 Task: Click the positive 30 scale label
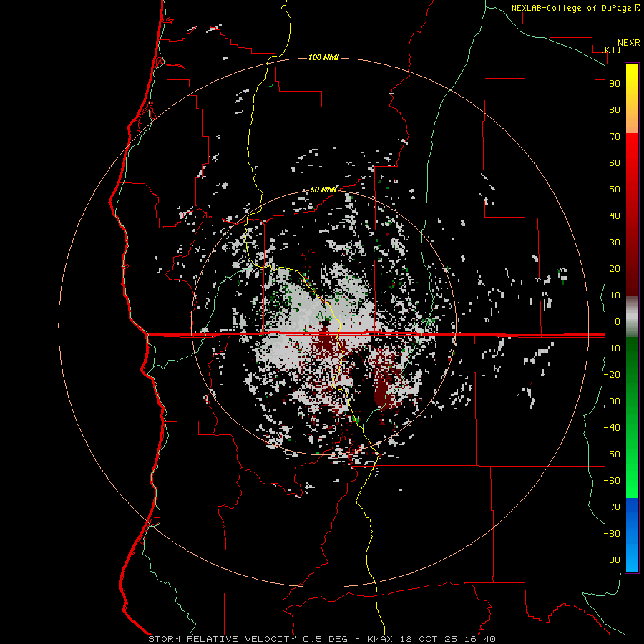point(615,243)
